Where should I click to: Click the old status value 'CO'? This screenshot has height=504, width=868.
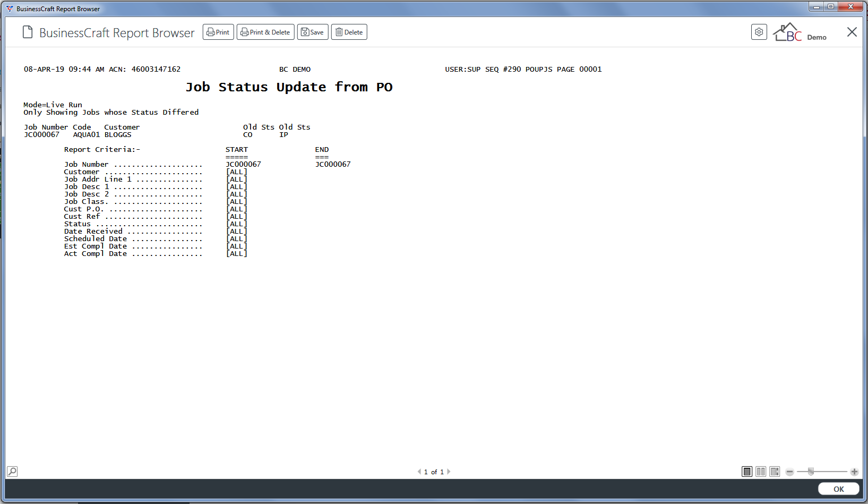click(x=248, y=135)
